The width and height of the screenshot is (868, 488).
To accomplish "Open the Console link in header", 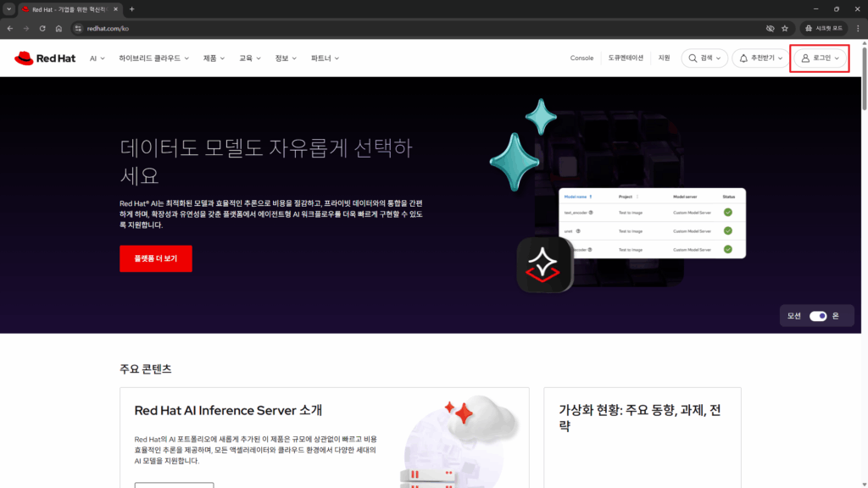I will pyautogui.click(x=581, y=58).
